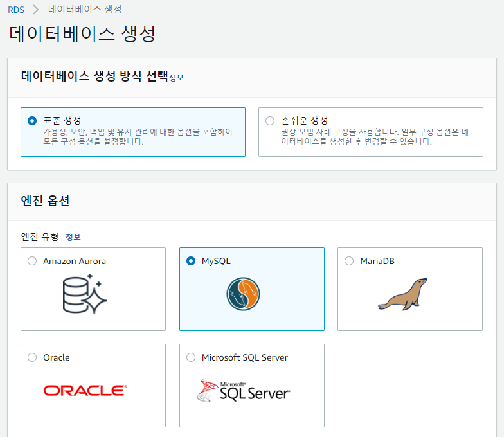This screenshot has width=504, height=437.
Task: Click the Oracle label text
Action: (x=57, y=357)
